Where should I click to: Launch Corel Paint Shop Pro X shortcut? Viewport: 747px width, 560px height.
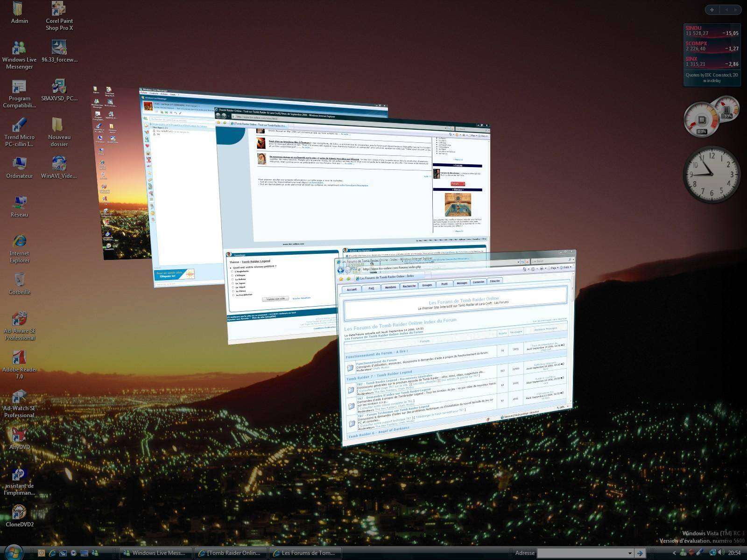(x=59, y=16)
